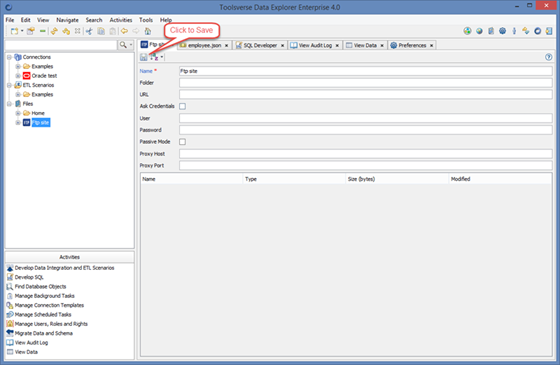Expand the Home folder node
The height and width of the screenshot is (365, 560).
point(18,113)
